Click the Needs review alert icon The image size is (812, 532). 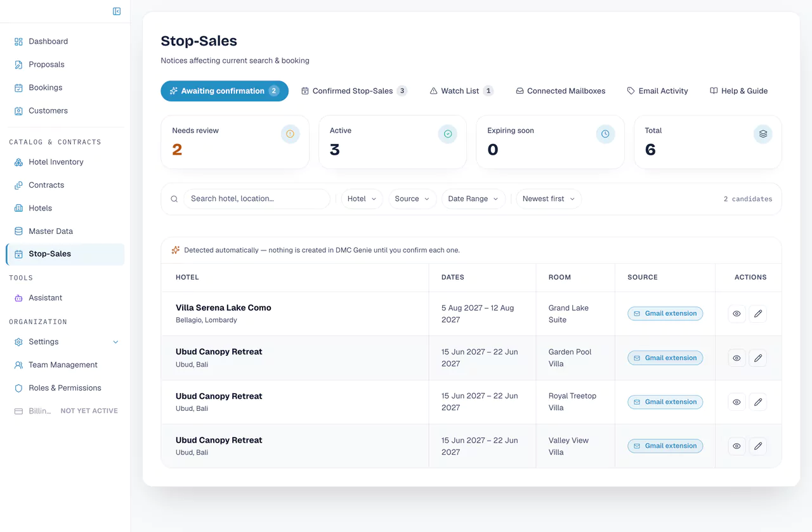(x=290, y=134)
